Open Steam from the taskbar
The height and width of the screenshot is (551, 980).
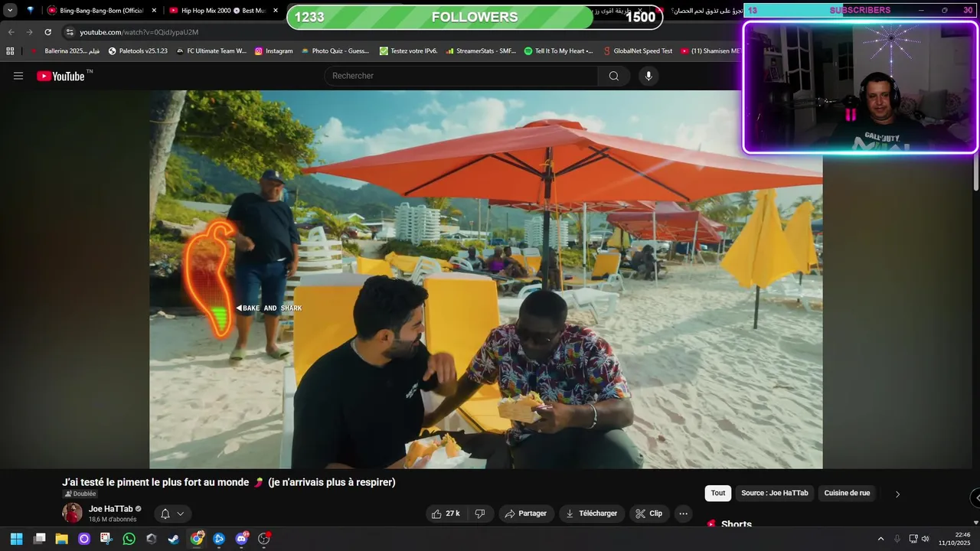click(x=174, y=539)
